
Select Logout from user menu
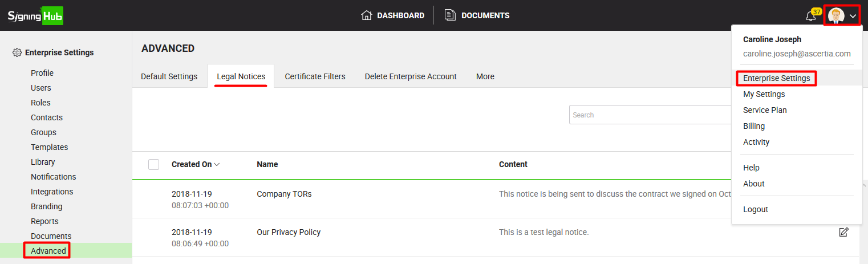(x=756, y=209)
